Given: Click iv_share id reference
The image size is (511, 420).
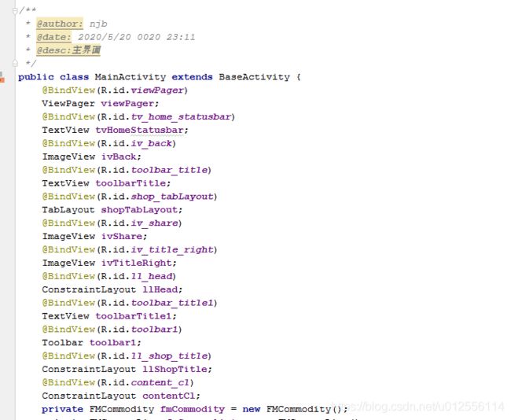Looking at the screenshot, I should coord(155,223).
